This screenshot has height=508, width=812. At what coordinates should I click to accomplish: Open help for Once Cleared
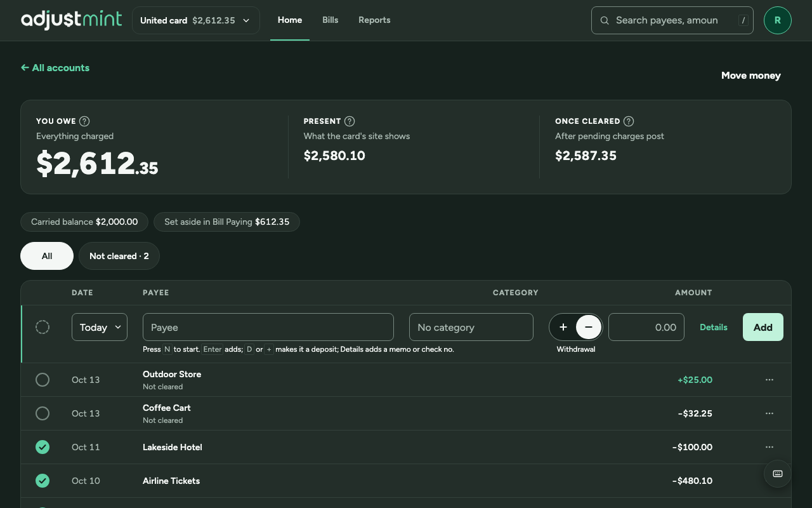[x=629, y=121]
